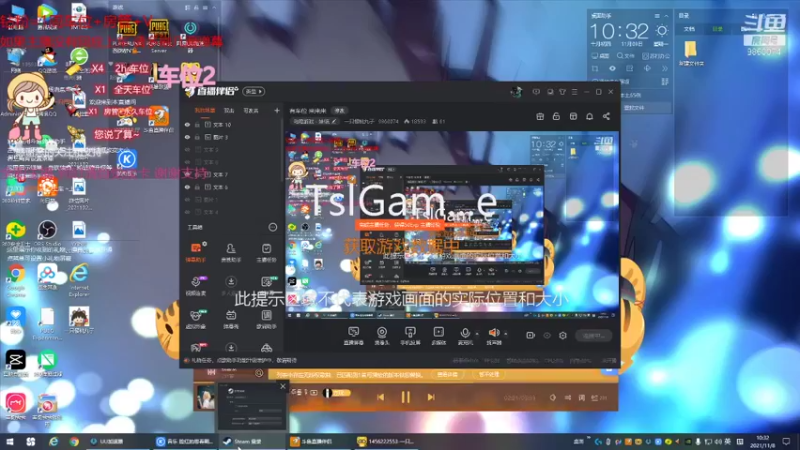
Task: Toggle the lock on layer 文本 7
Action: tap(197, 174)
